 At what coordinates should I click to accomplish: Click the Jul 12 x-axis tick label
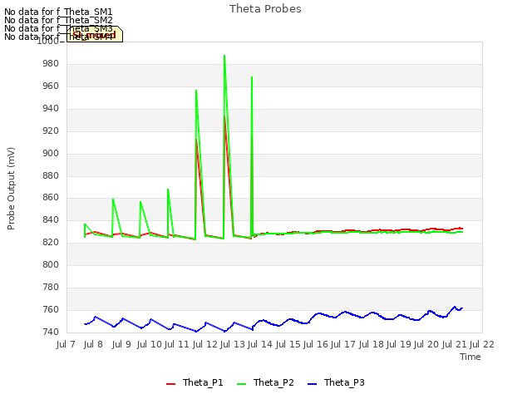pos(205,345)
